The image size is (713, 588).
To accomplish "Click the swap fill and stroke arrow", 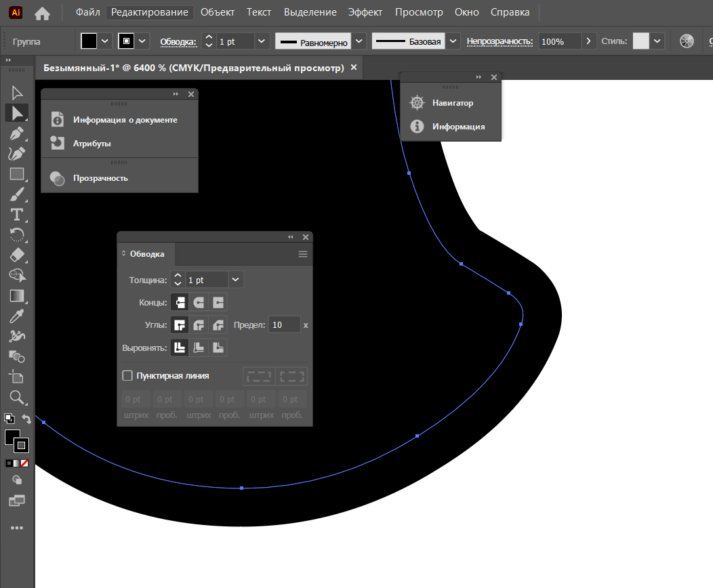I will pos(26,419).
